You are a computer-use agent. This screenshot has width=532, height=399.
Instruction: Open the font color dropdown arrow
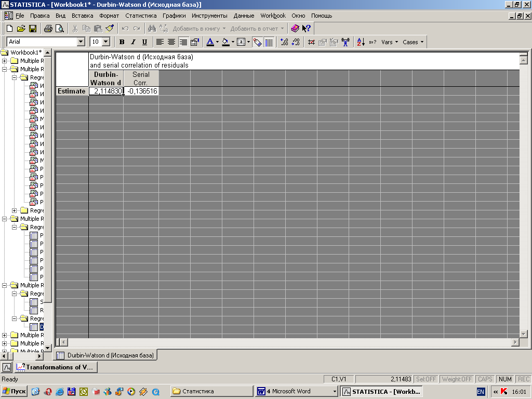tap(217, 42)
